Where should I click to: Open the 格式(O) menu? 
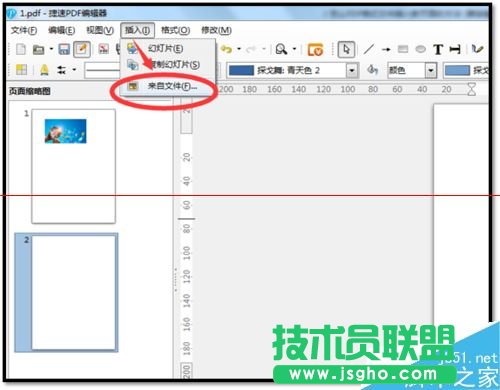coord(175,30)
